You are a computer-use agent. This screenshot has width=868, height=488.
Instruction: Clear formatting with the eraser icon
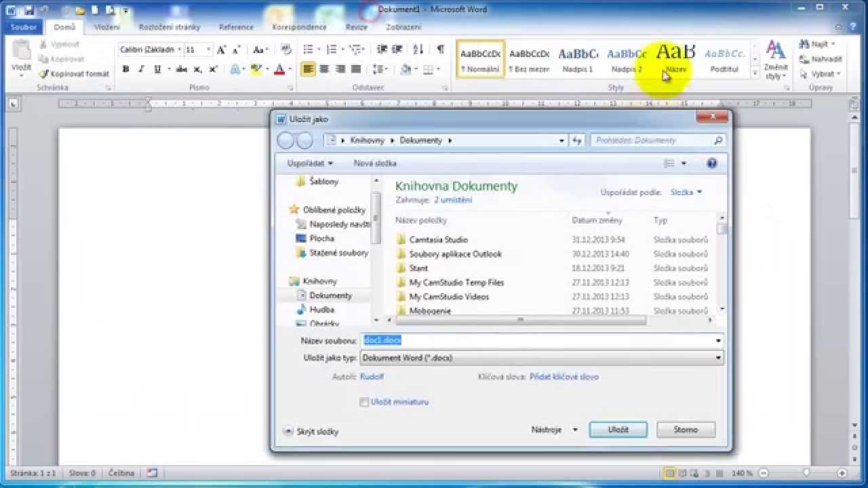pyautogui.click(x=285, y=49)
